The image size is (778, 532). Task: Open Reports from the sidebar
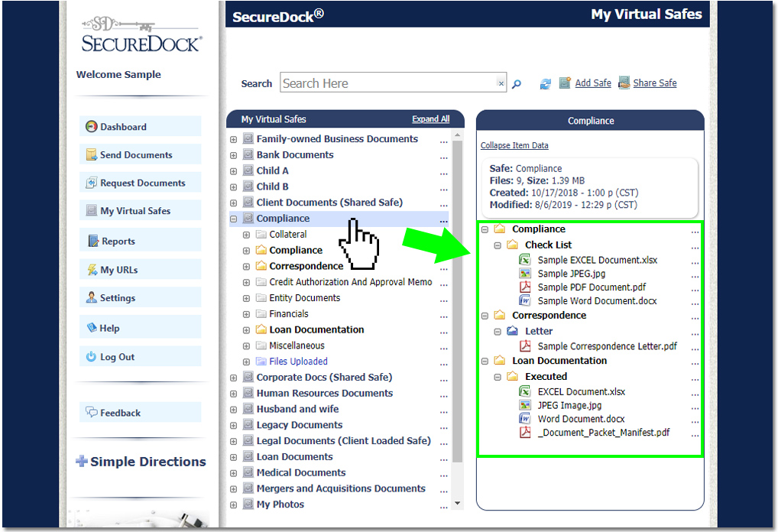141,241
